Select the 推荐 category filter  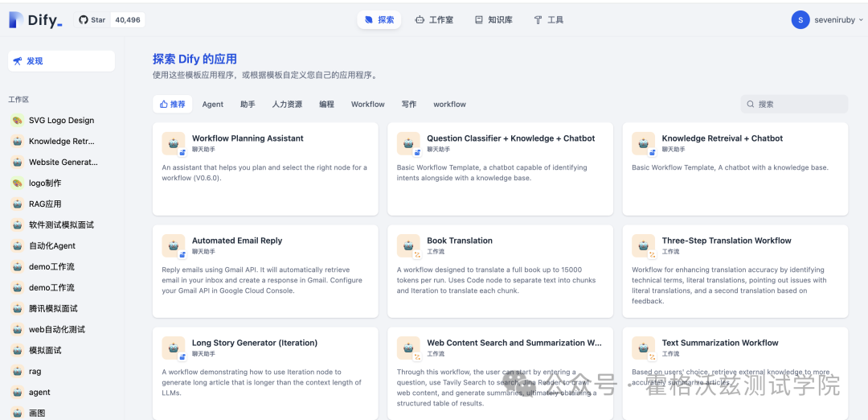coord(173,104)
